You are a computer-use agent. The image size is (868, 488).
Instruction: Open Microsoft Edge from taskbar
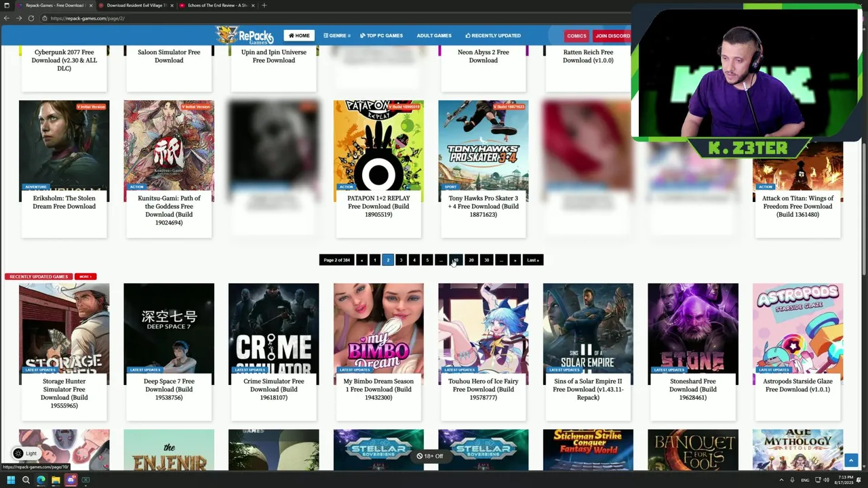click(x=41, y=480)
